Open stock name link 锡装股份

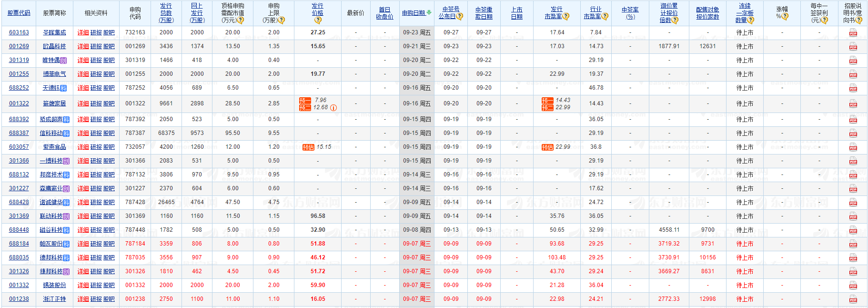(x=54, y=285)
